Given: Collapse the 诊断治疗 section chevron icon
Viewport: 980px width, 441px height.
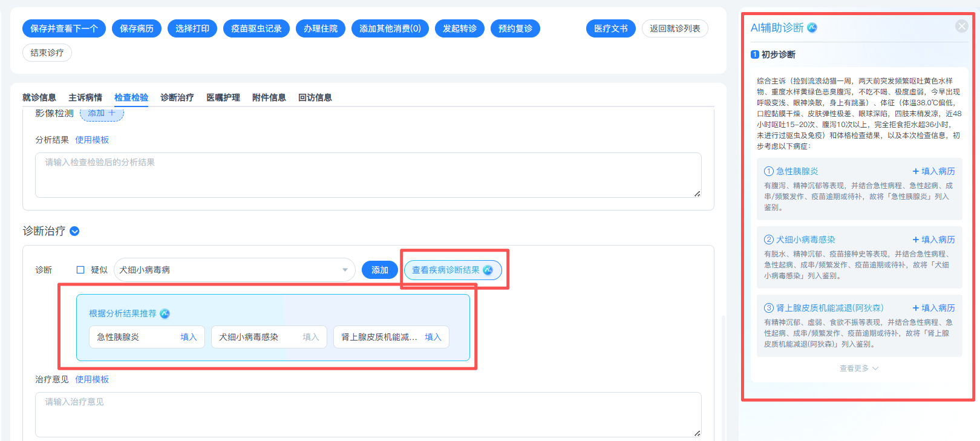Looking at the screenshot, I should pos(74,231).
